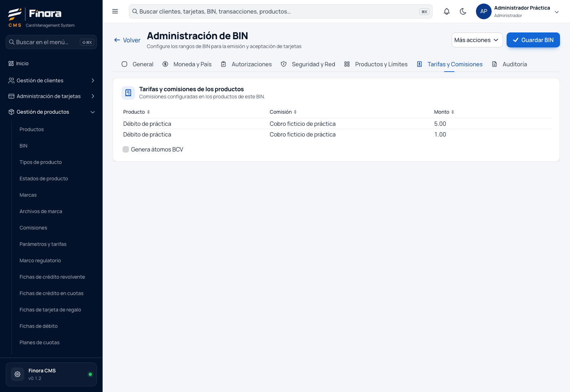Switch to the General tab
Viewport: 570px width, 392px height.
138,64
